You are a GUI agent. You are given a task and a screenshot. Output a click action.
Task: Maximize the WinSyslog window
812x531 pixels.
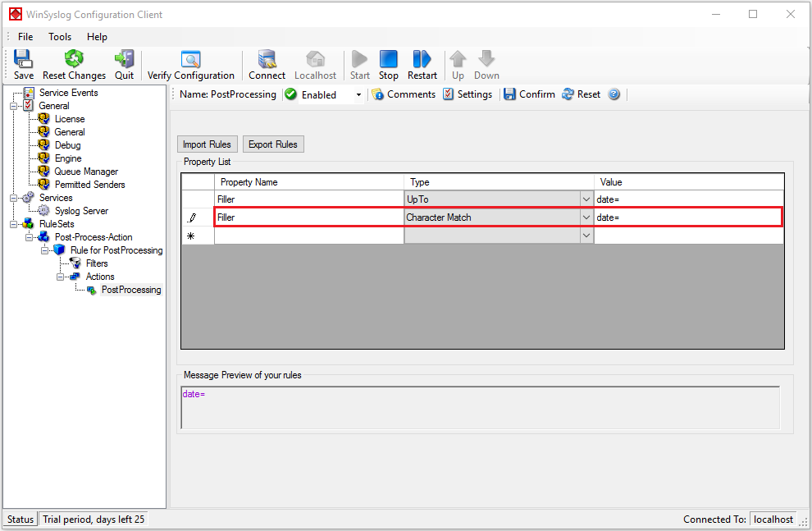click(753, 15)
